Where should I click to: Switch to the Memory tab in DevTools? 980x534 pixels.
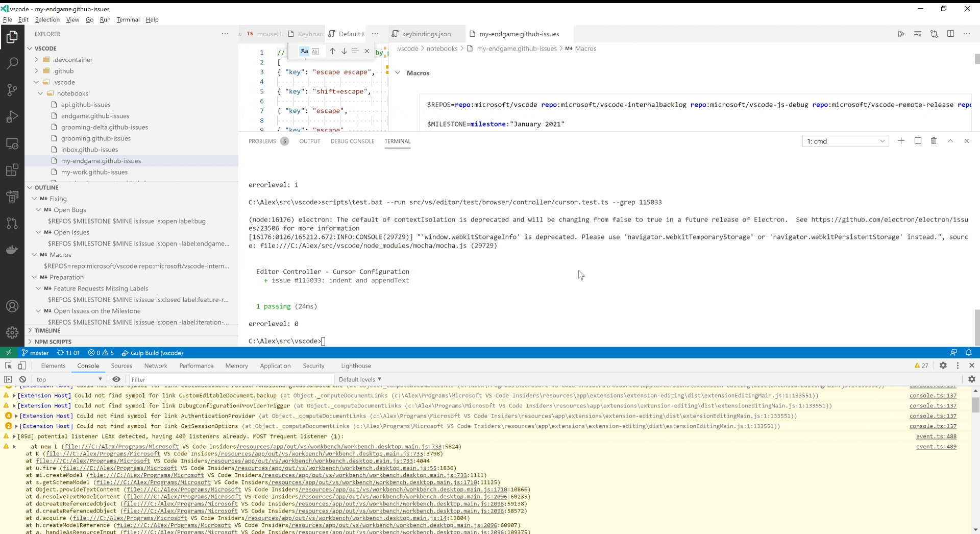236,366
